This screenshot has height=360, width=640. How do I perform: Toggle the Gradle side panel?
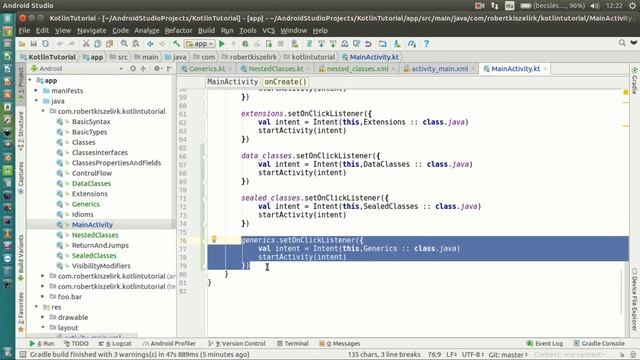point(634,80)
